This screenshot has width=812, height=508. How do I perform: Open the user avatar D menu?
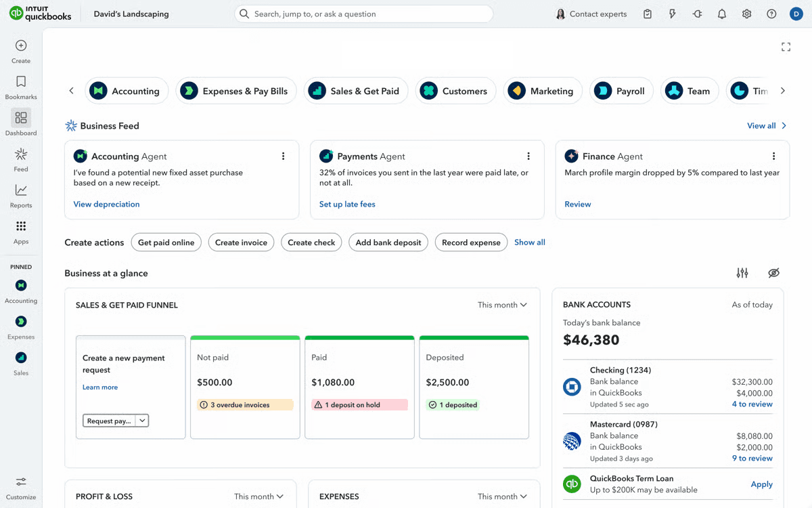pos(796,14)
